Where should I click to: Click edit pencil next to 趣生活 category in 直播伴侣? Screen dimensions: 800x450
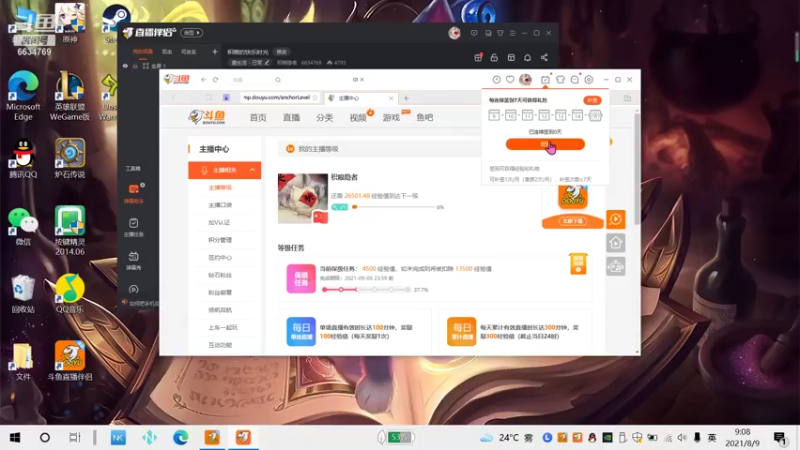click(267, 63)
